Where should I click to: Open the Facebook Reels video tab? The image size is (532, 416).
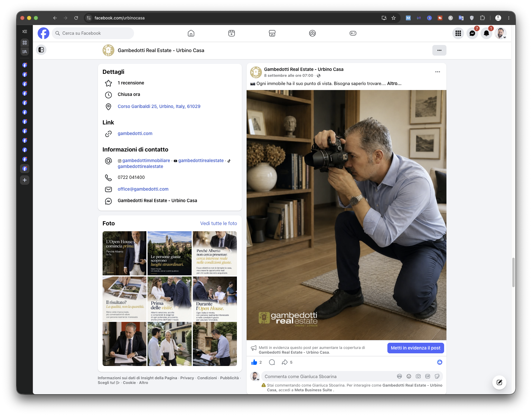coord(232,33)
